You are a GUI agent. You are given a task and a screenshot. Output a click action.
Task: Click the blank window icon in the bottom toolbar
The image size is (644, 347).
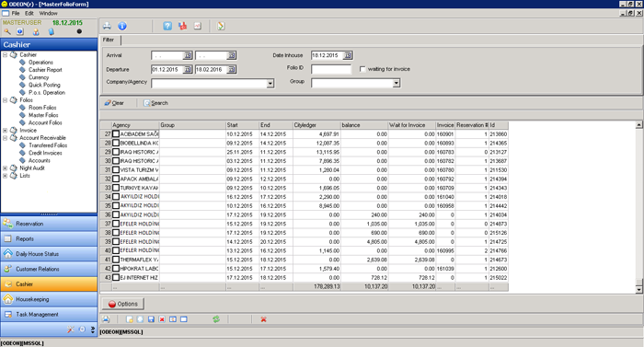184,319
